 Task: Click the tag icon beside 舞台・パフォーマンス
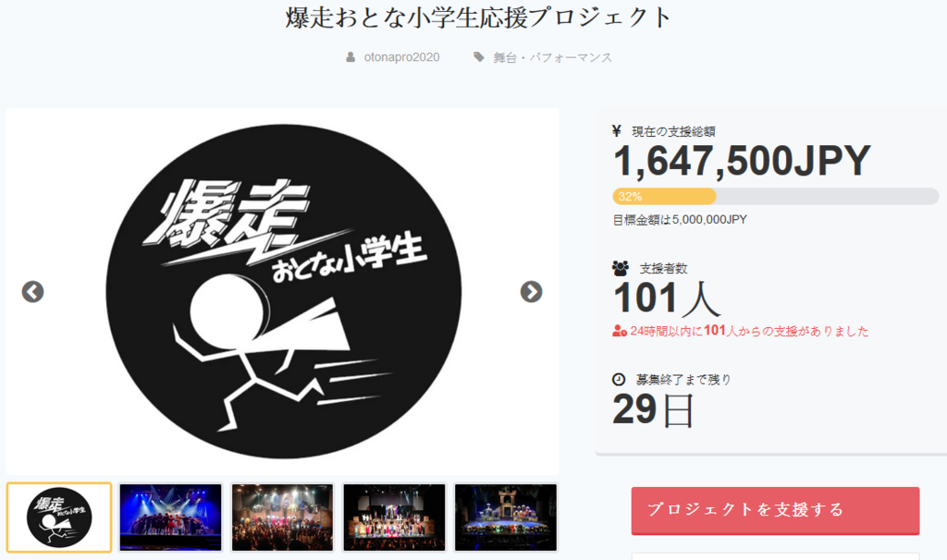coord(479,57)
